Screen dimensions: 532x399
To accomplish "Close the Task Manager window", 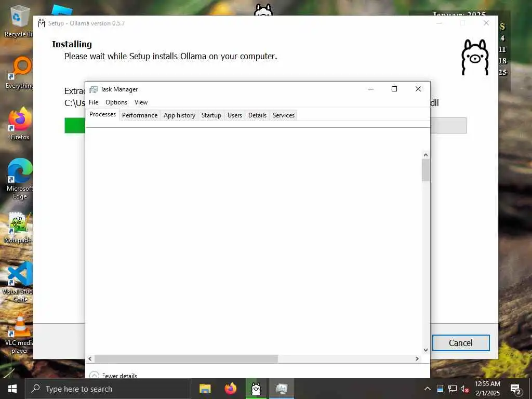I will tap(418, 89).
